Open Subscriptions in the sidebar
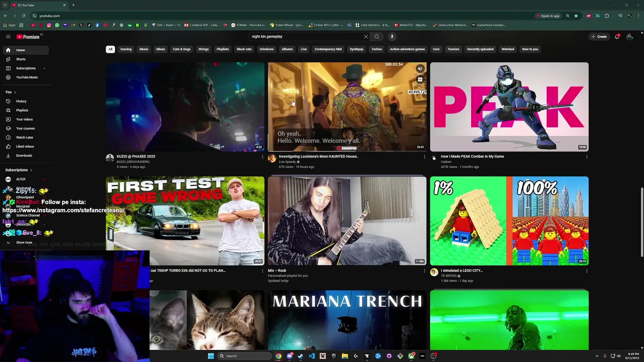 tap(25, 68)
